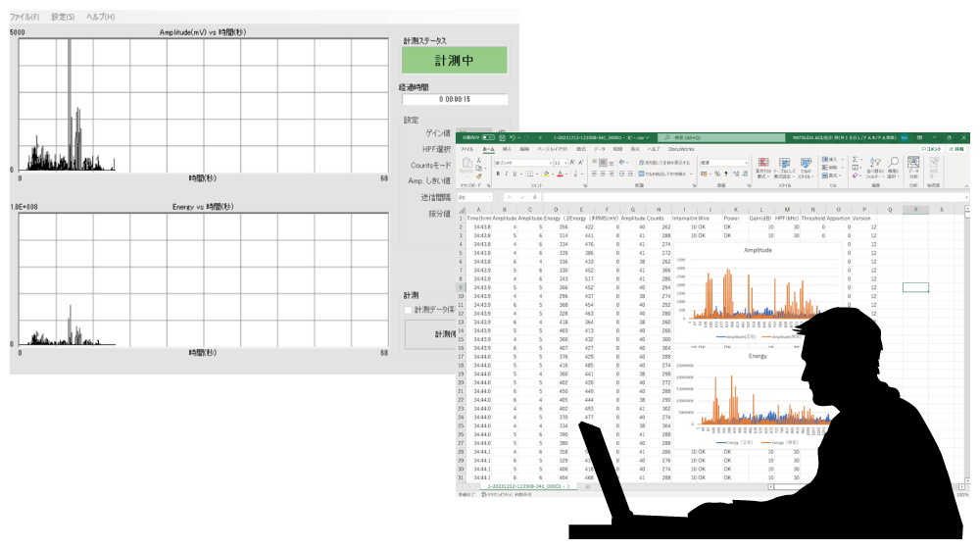This screenshot has height=549, width=980.
Task: Click the Percent style icon
Action: [717, 174]
